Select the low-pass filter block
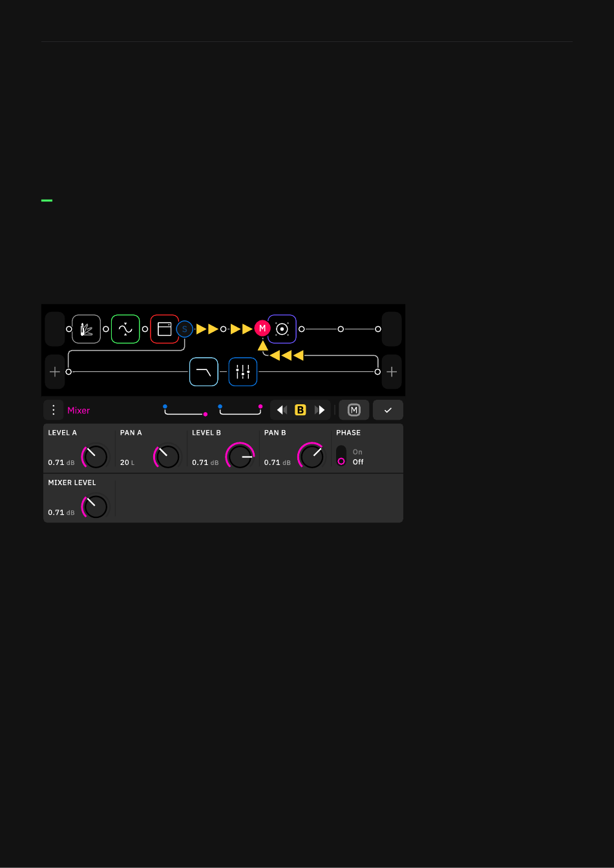This screenshot has height=868, width=614. point(204,372)
